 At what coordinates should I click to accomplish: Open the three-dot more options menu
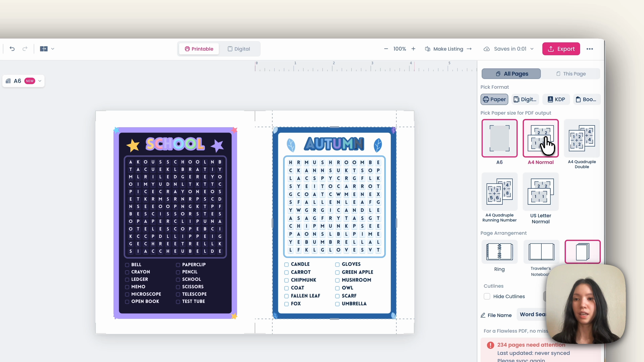point(590,49)
